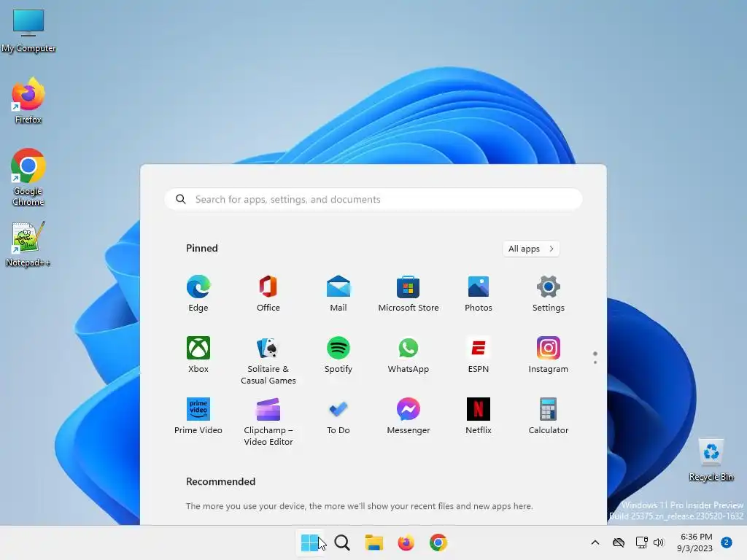This screenshot has width=747, height=560.
Task: Open the Instagram app
Action: (x=549, y=354)
